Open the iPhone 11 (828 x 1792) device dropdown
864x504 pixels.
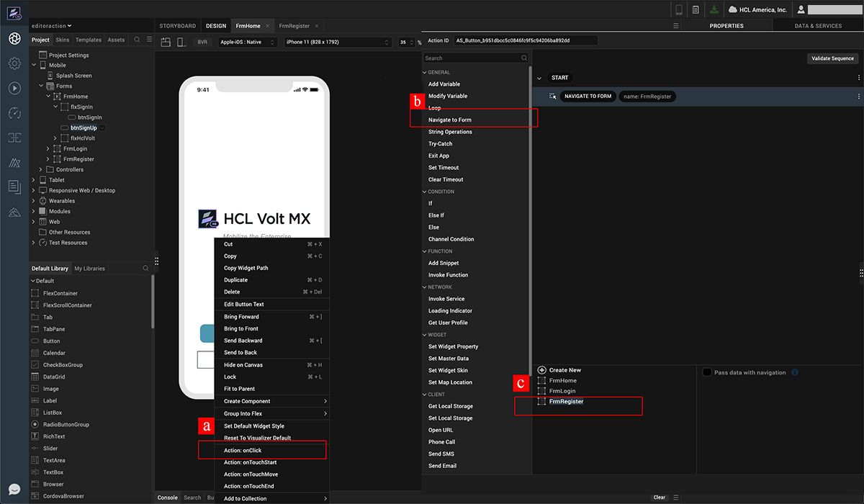(x=338, y=42)
